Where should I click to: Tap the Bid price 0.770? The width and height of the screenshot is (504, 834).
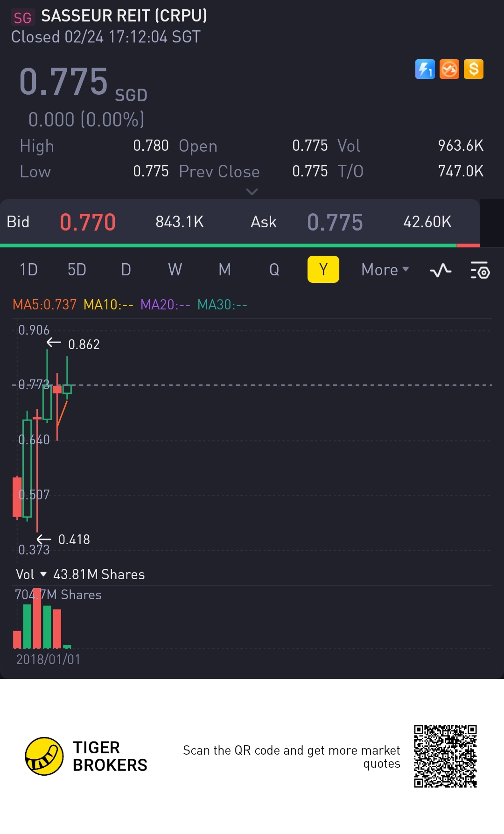(88, 222)
